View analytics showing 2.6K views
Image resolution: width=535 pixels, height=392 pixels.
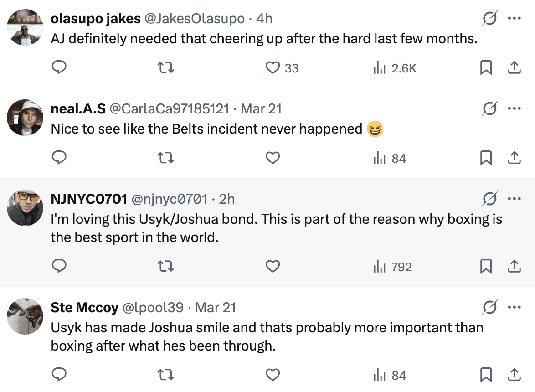click(395, 68)
